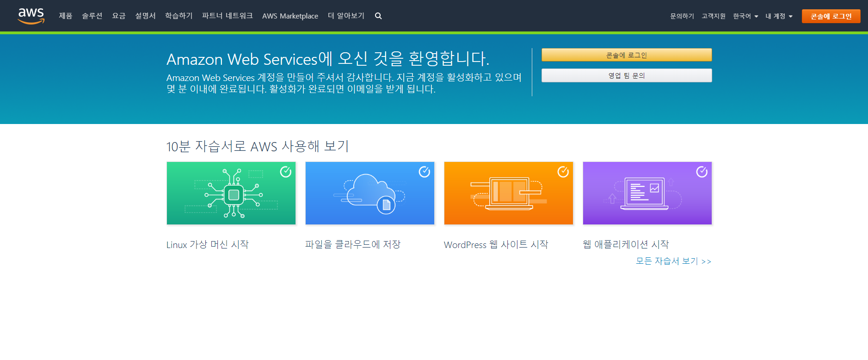Screen dimensions: 868x360
Task: Click the 고객지원 link
Action: pyautogui.click(x=714, y=16)
